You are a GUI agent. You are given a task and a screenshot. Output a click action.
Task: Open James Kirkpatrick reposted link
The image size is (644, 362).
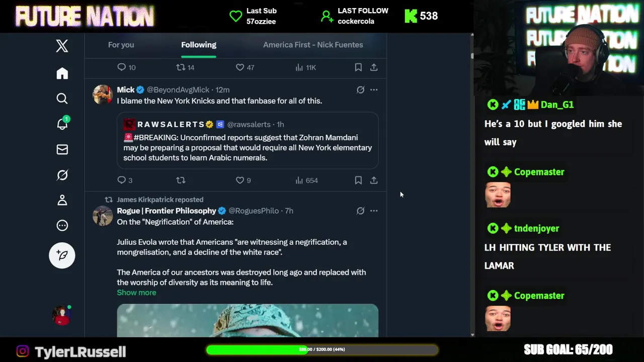tap(160, 200)
